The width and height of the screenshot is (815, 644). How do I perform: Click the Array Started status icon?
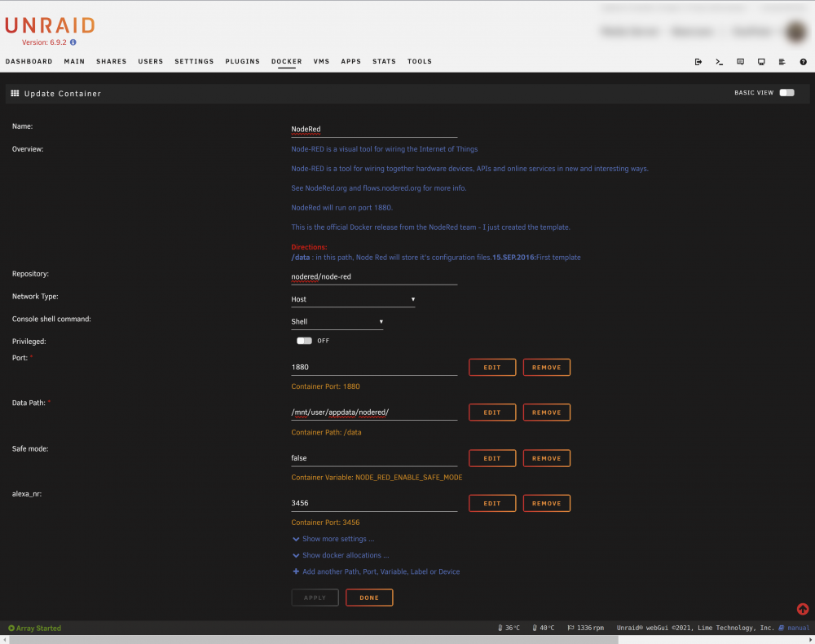(11, 628)
